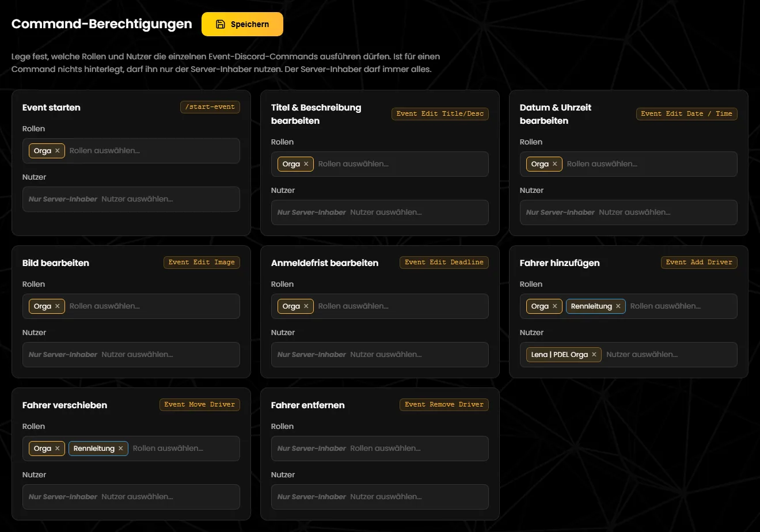The height and width of the screenshot is (532, 760).
Task: Click the Event Edit Deadline badge
Action: tap(444, 263)
